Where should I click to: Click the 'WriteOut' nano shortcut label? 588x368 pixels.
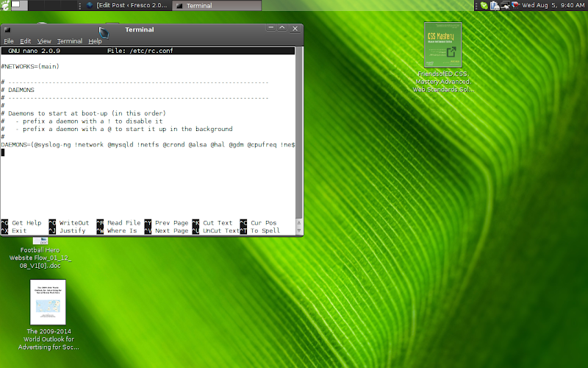point(74,223)
